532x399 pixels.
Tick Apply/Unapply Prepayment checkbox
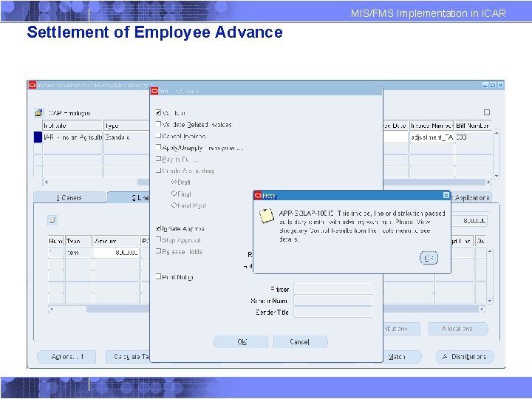pos(158,147)
